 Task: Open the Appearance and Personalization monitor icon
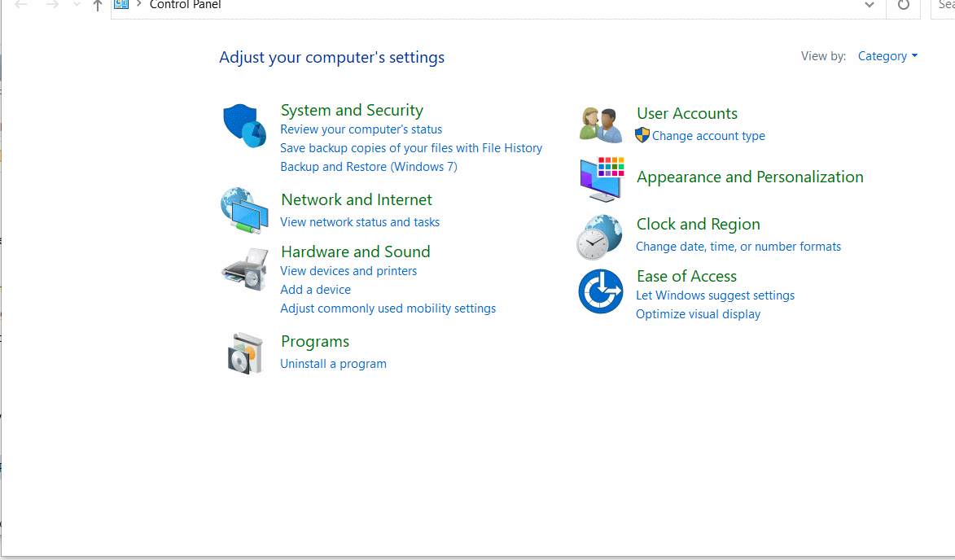click(602, 179)
